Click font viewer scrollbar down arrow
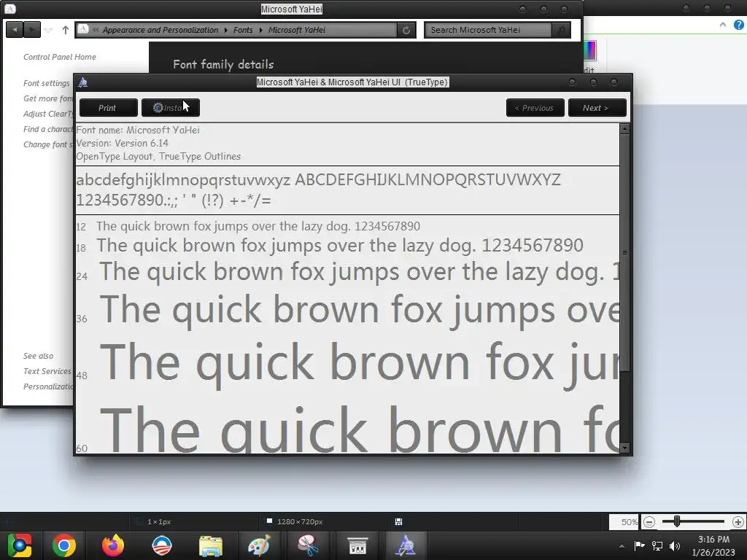The image size is (747, 560). coord(625,448)
